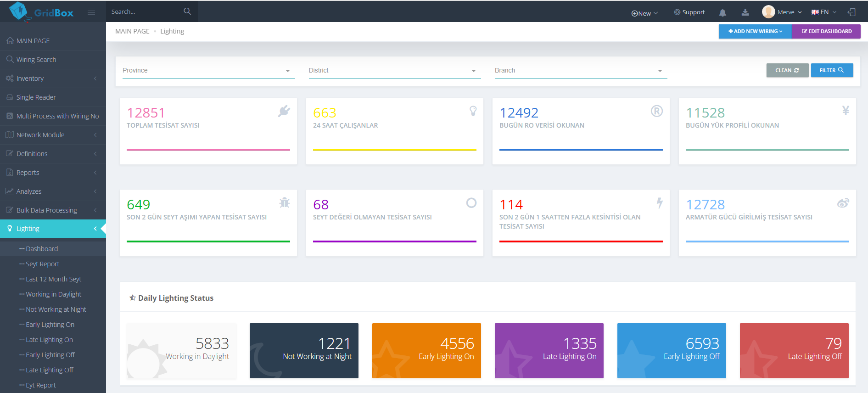868x393 pixels.
Task: Click the Network Module map icon
Action: 10,135
